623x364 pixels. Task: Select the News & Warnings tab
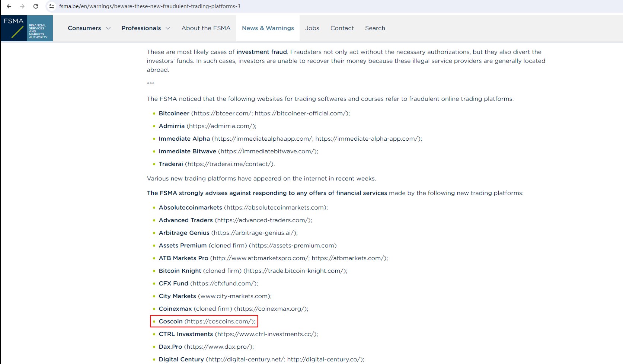[x=268, y=28]
